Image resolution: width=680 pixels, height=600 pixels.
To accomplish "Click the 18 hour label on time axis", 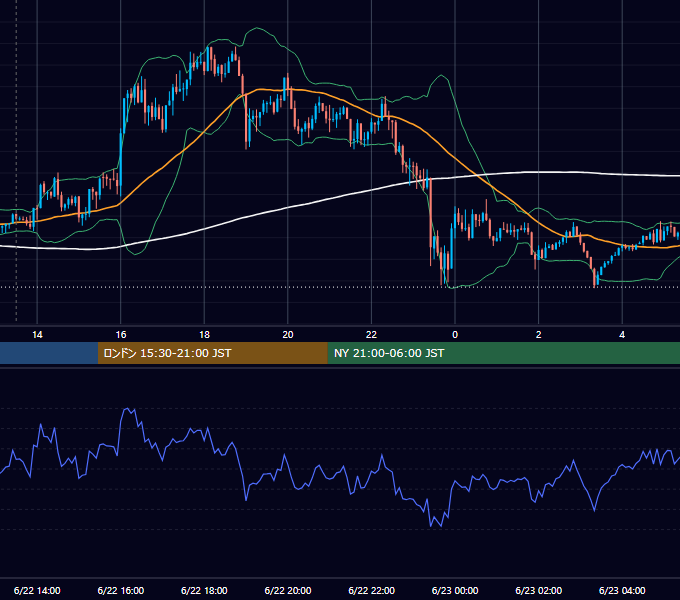I will coord(204,335).
